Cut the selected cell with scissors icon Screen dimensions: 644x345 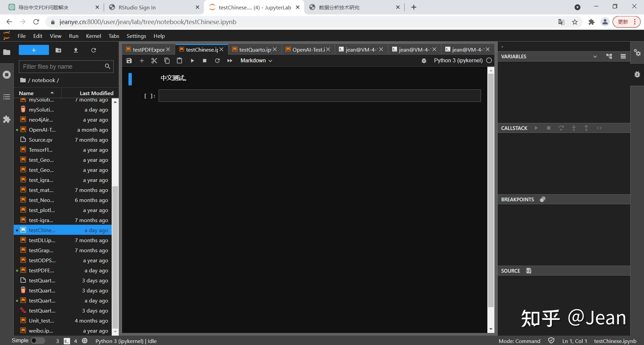tap(154, 61)
